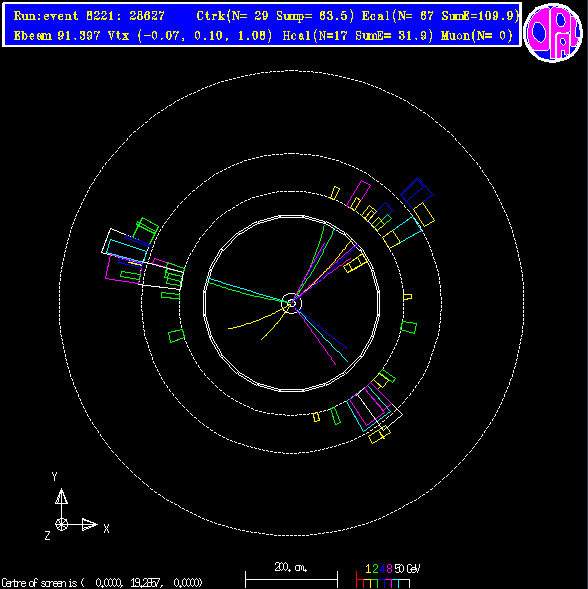Pick the large white calorimeter cluster box

(x=143, y=259)
